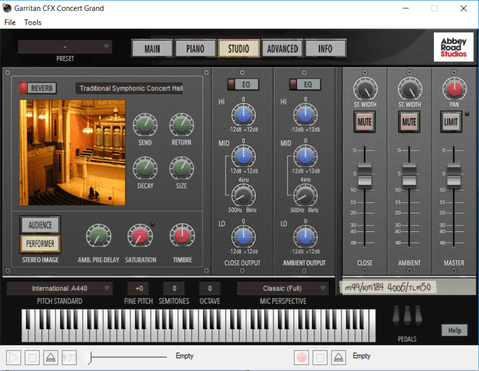Toggle the Close Output EQ switch
Image resolution: width=479 pixels, height=371 pixels.
[x=242, y=84]
